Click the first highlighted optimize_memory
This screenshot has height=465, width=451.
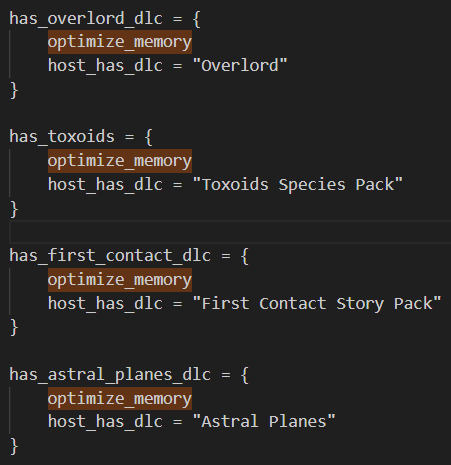(120, 42)
